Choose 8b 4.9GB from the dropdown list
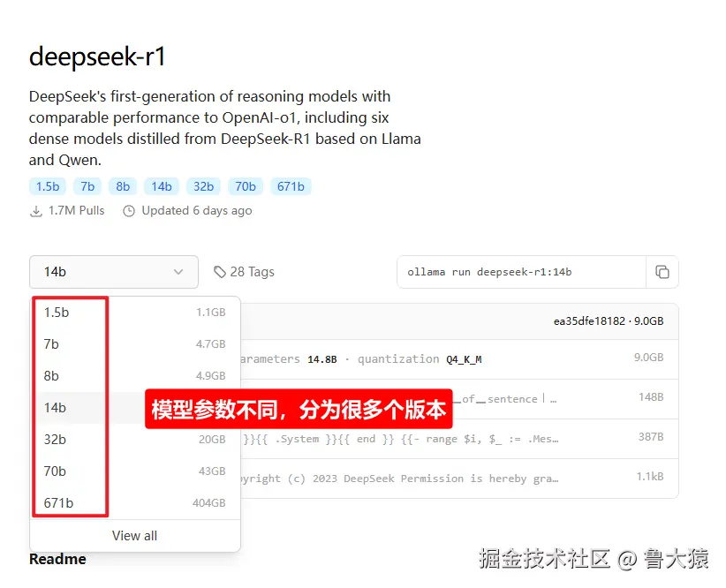 point(135,376)
